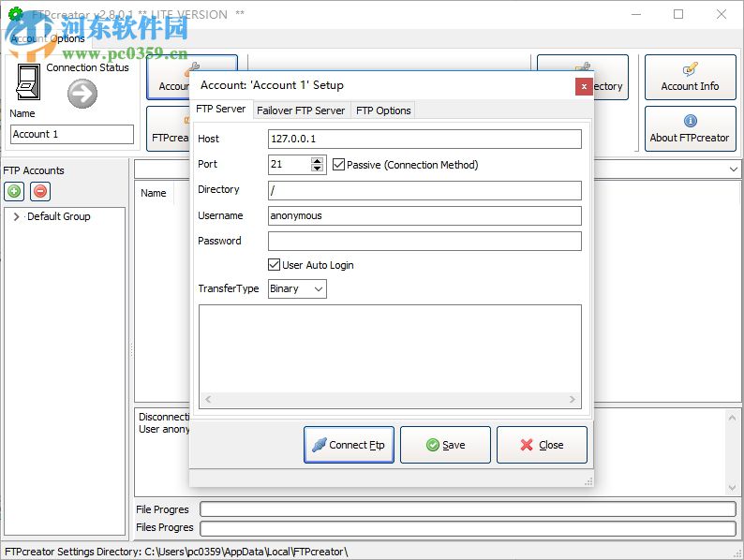Click the Username input field
The width and height of the screenshot is (744, 560).
click(424, 215)
